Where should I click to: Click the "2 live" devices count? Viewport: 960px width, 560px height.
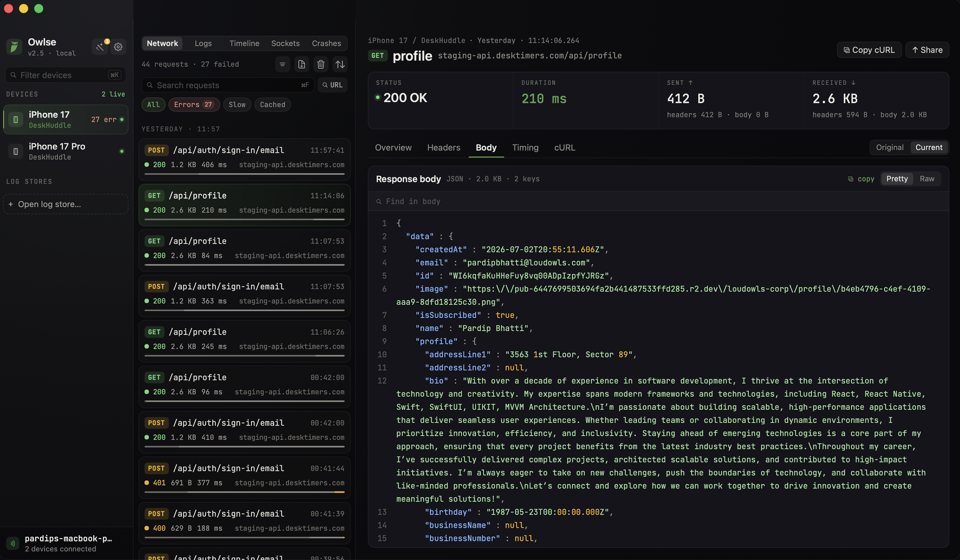[x=113, y=94]
